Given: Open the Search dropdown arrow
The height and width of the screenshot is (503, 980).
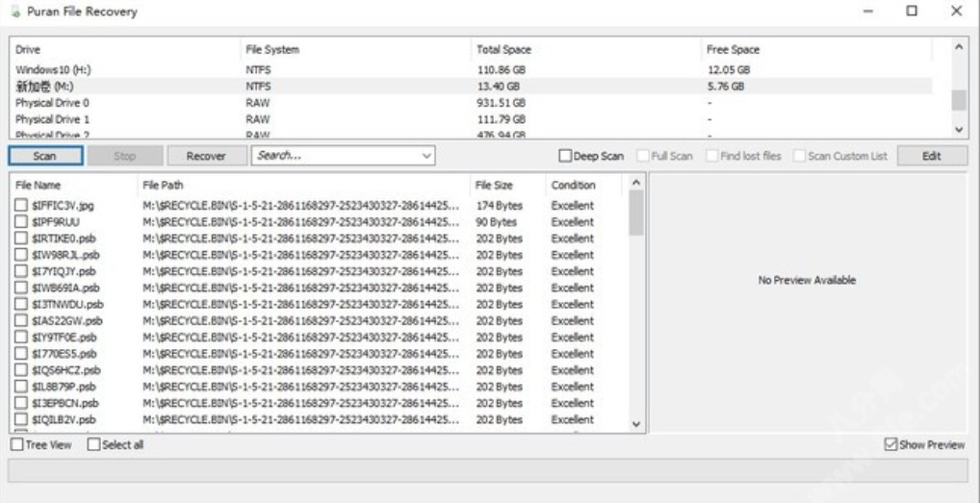Looking at the screenshot, I should click(x=426, y=156).
